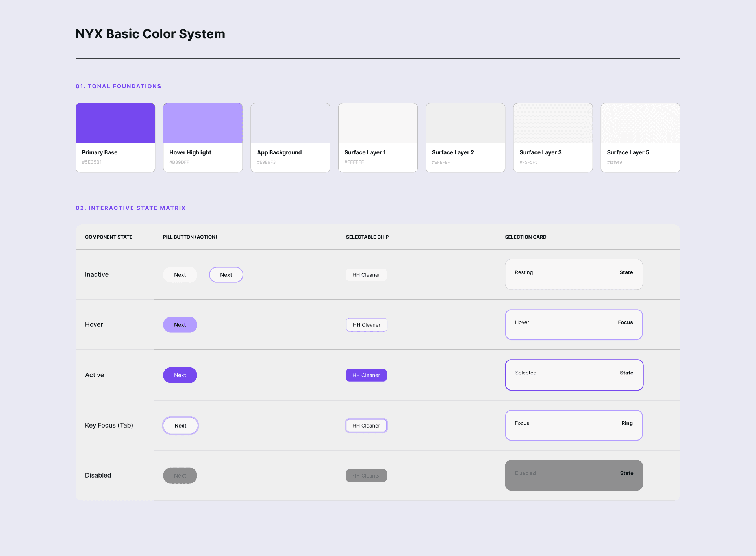Click the "Hover" label in Component State column
The width and height of the screenshot is (756, 556).
[x=94, y=324]
